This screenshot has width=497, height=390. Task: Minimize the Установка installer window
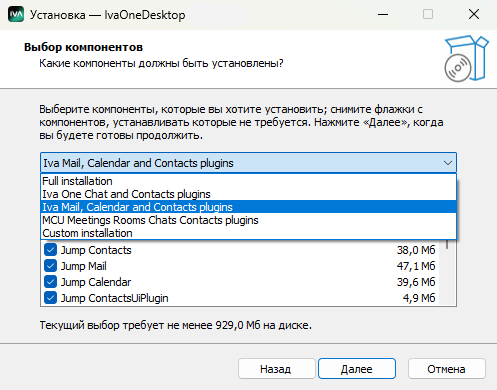(383, 14)
